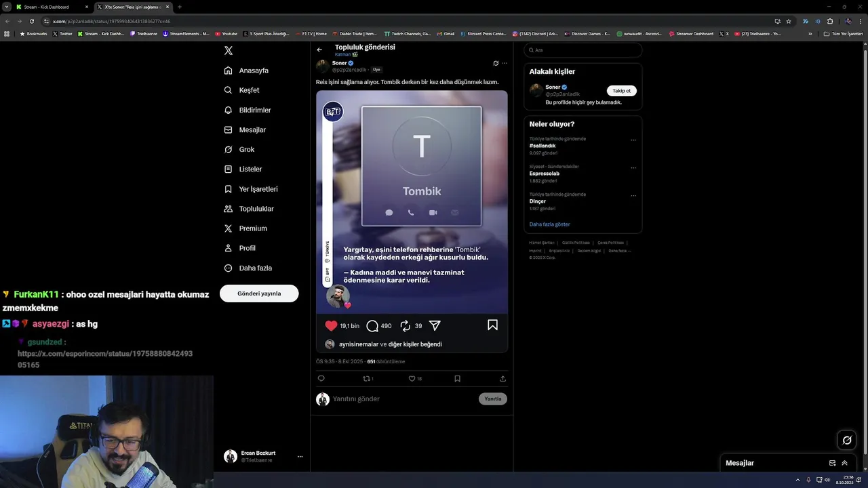This screenshot has width=868, height=488.
Task: Show hidden system tray icons
Action: [x=797, y=480]
